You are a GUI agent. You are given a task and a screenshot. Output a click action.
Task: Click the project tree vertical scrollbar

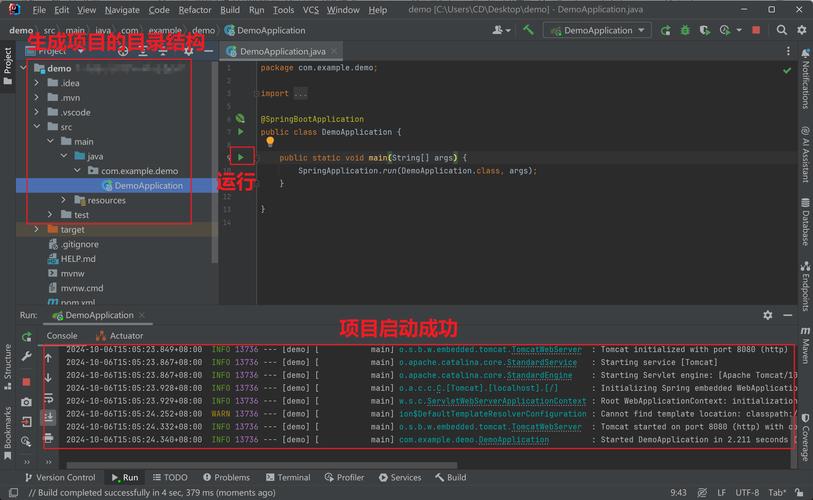[x=215, y=162]
